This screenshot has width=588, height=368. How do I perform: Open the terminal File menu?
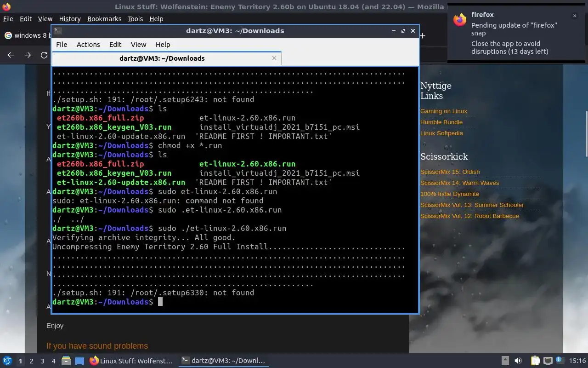tap(62, 45)
